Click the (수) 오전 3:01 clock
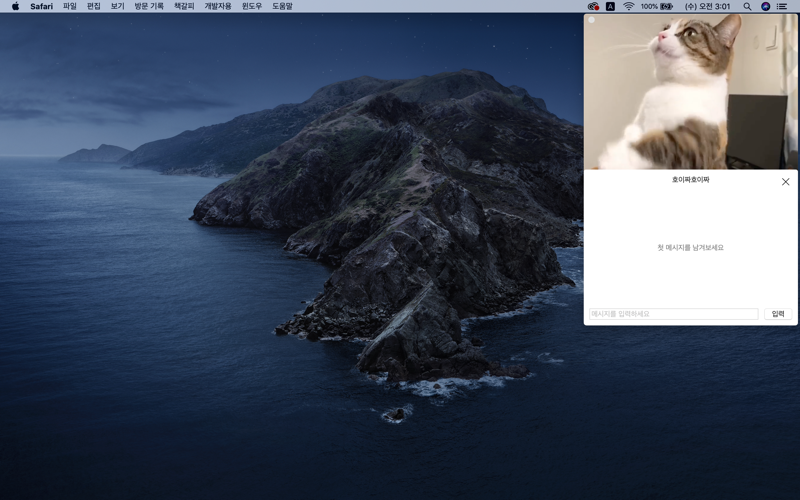 [707, 6]
